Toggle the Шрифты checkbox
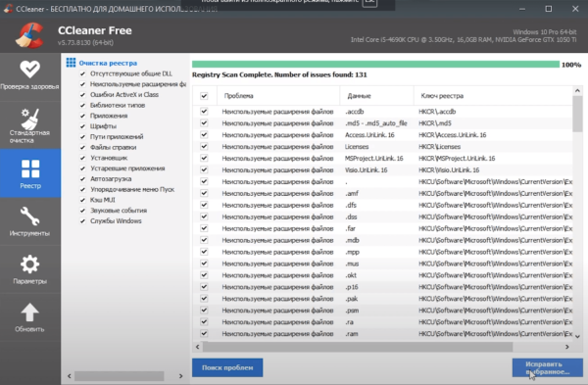This screenshot has height=385, width=588. (x=82, y=126)
